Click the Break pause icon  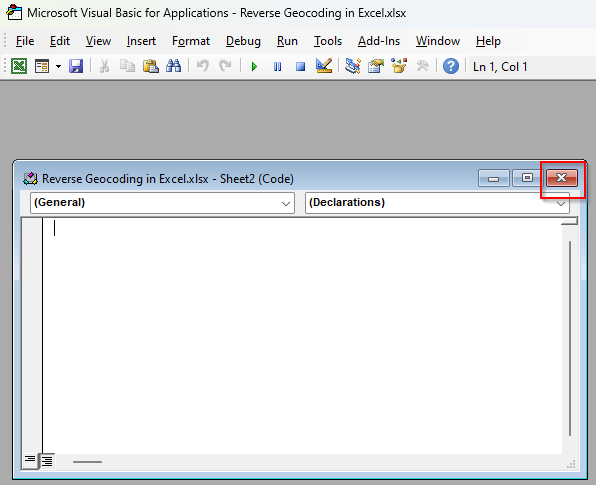click(277, 67)
